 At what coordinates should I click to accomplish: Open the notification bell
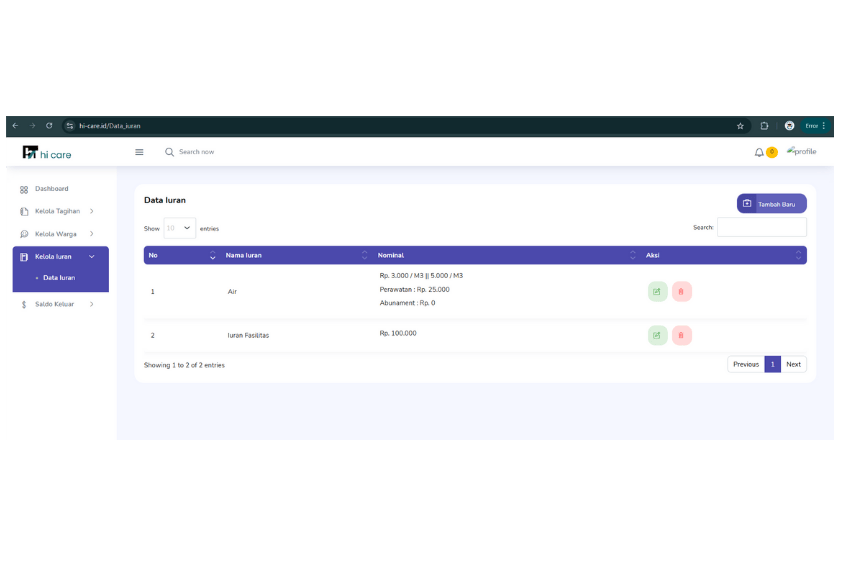click(x=759, y=153)
